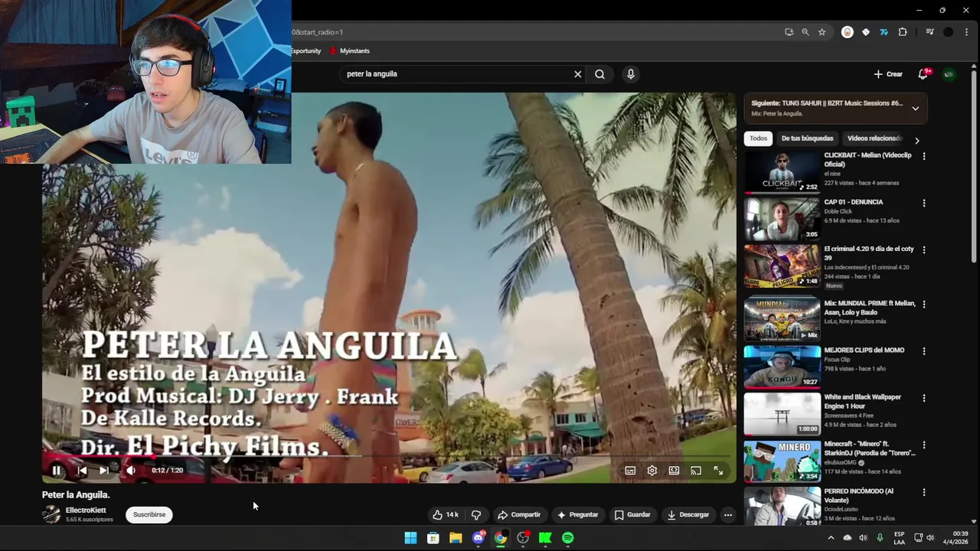Show more filter chips with arrow

point(916,141)
